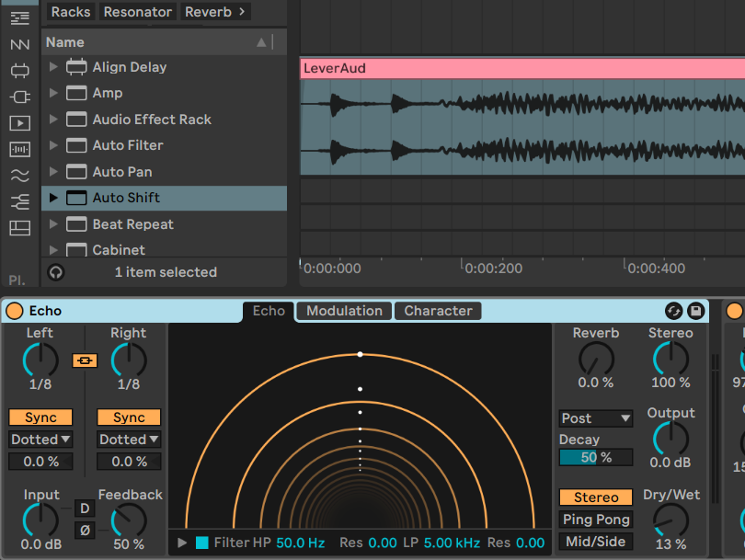Expand the Align Delay presets
The image size is (745, 560).
53,67
